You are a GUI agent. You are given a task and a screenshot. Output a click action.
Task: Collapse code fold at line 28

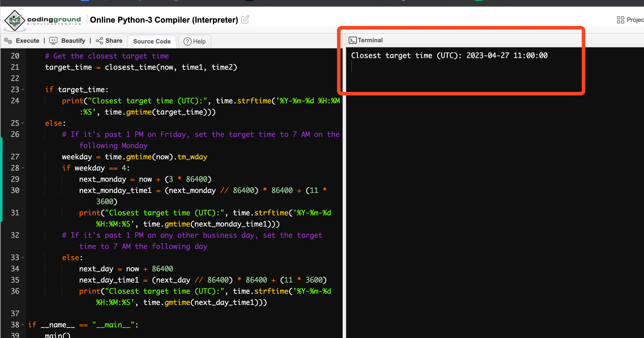pyautogui.click(x=23, y=168)
